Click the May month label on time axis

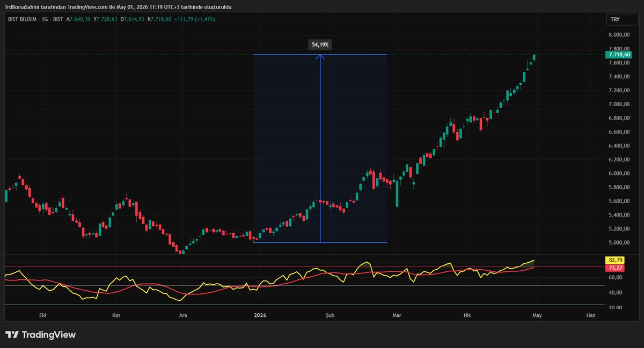coord(538,316)
